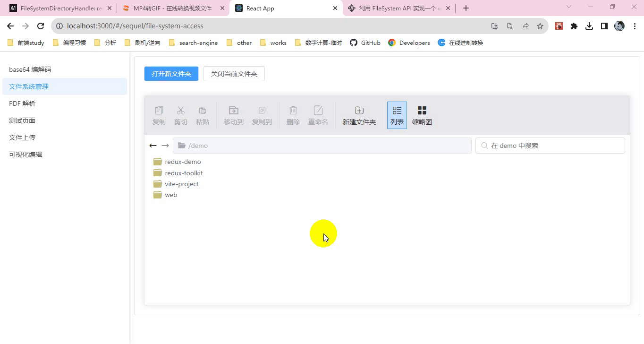The width and height of the screenshot is (644, 344).
Task: Open 文件系统管理 in sidebar
Action: [65, 86]
